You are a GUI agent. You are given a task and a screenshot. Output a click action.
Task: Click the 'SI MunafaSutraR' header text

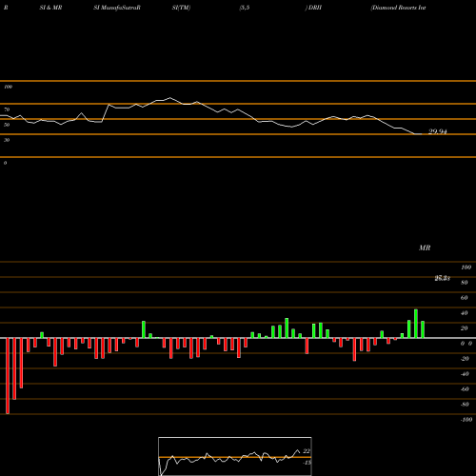tap(117, 8)
